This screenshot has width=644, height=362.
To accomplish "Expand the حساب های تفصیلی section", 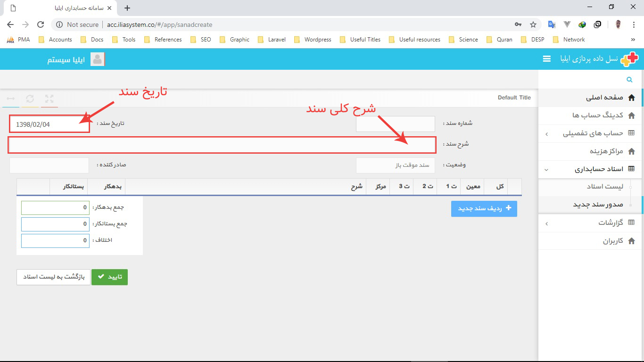I will [x=589, y=133].
